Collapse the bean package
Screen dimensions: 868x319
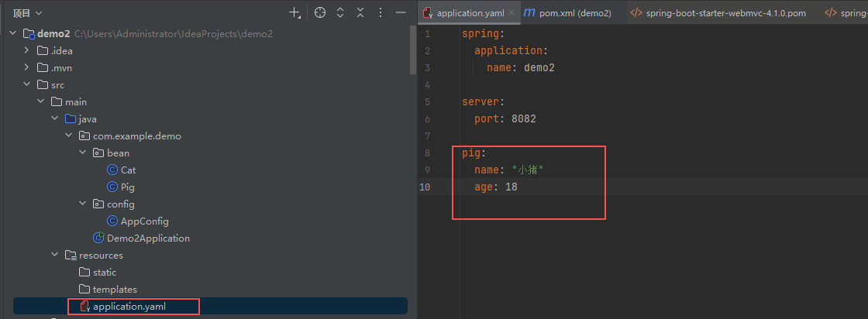(x=82, y=153)
